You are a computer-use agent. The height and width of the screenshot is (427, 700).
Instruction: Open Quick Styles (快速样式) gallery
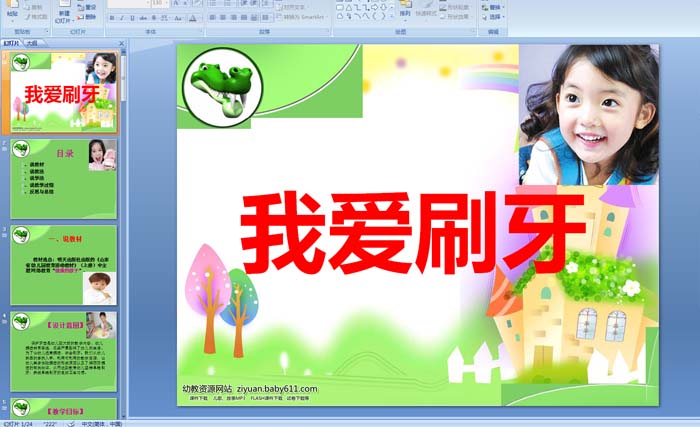(x=425, y=10)
